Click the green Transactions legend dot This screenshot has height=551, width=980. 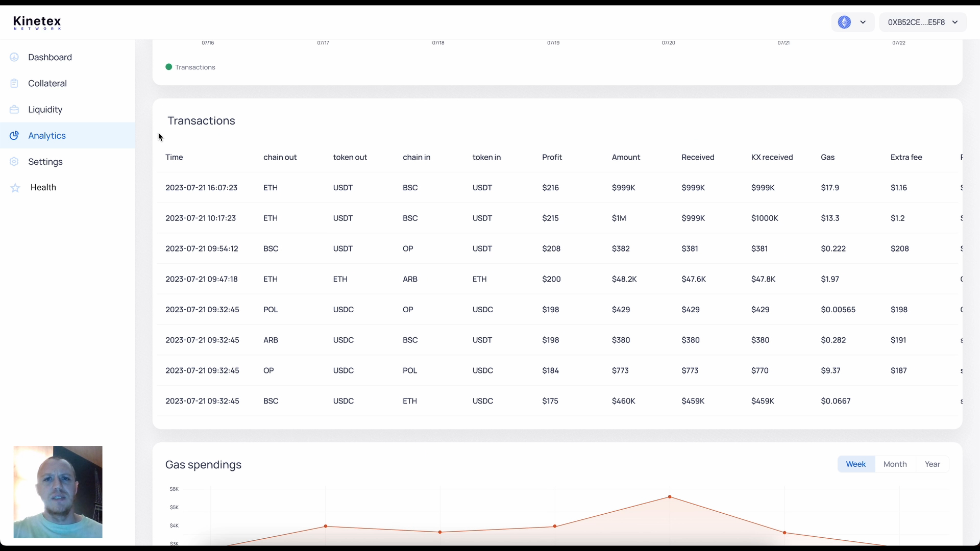coord(169,67)
